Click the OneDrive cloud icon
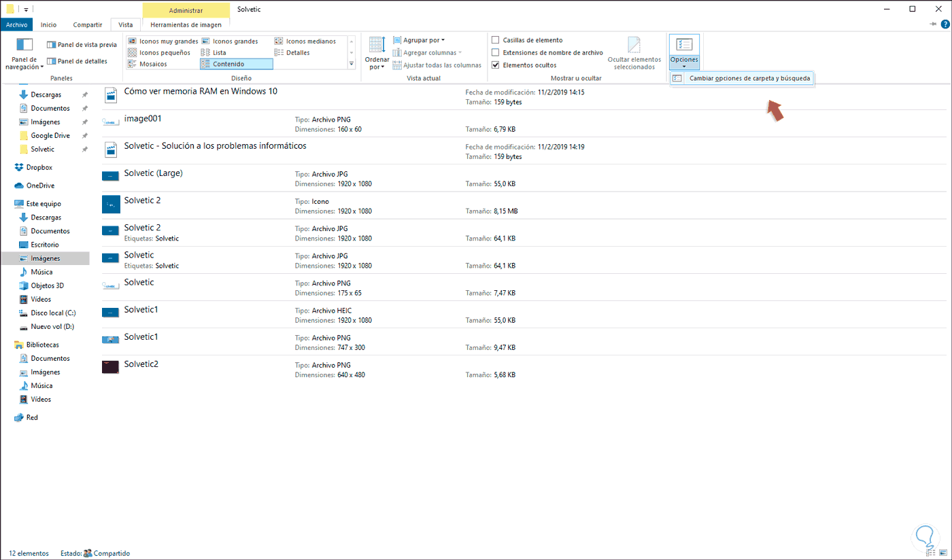 click(x=19, y=186)
